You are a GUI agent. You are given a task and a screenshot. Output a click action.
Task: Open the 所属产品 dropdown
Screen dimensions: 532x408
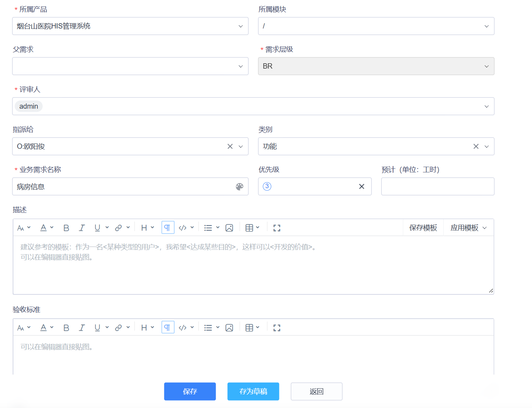coord(241,26)
